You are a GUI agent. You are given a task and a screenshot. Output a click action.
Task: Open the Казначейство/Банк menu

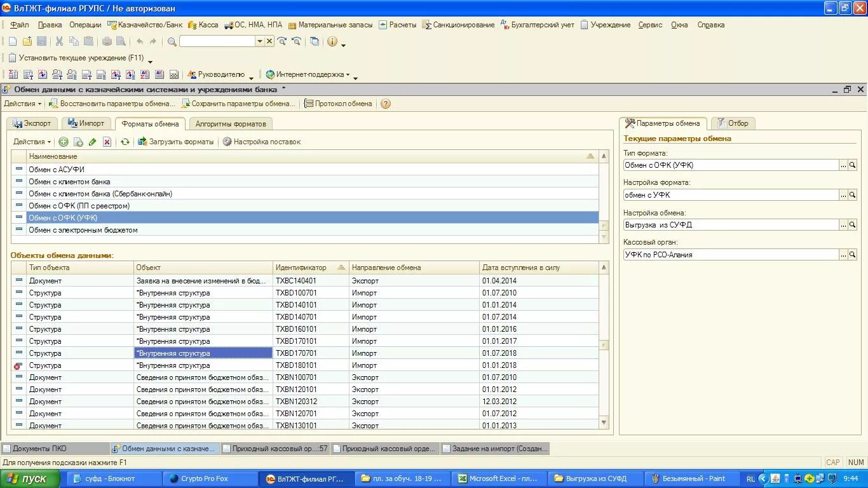tap(145, 25)
